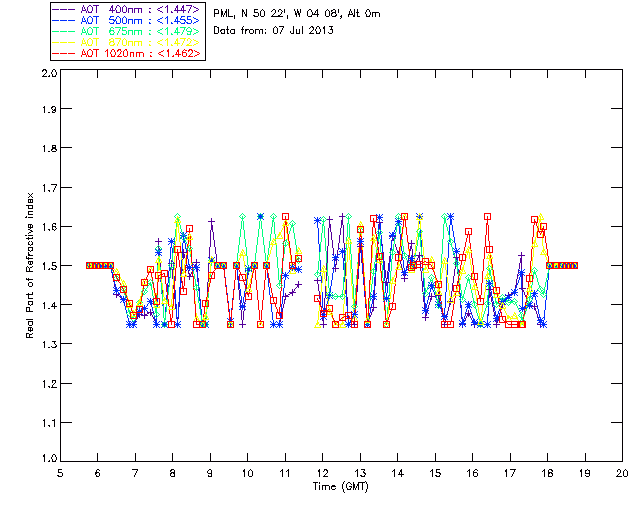Click the x-axis label 20
The height and width of the screenshot is (512, 640).
click(x=622, y=473)
